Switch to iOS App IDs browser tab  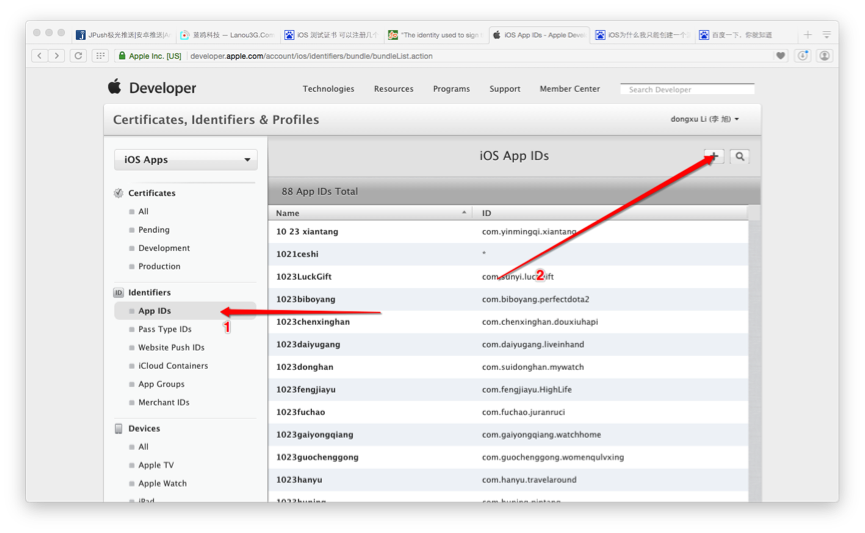click(x=538, y=35)
